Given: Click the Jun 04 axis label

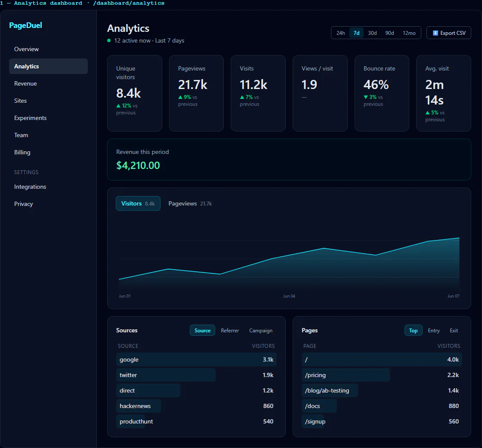Looking at the screenshot, I should pos(289,296).
